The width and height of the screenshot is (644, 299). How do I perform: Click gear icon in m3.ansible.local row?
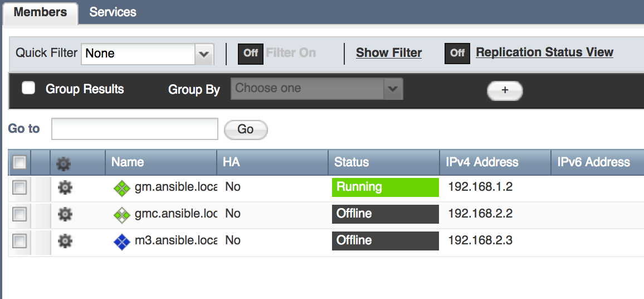(x=65, y=241)
